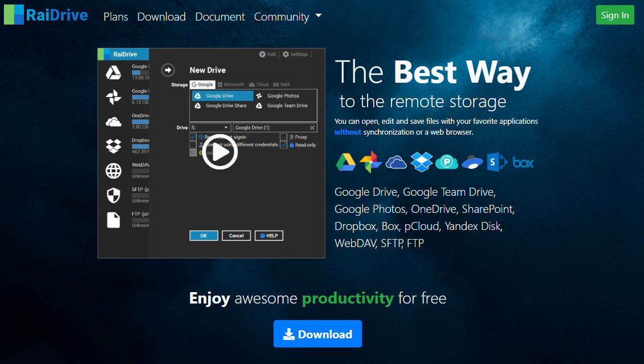Screen dimensions: 644x364
Task: Toggle the Read-only checkbox
Action: 283,145
